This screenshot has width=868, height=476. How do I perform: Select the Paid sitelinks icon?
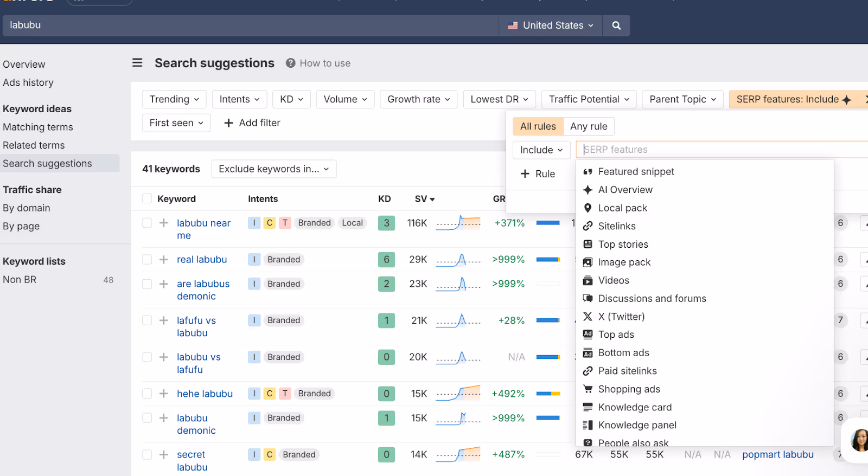tap(588, 371)
